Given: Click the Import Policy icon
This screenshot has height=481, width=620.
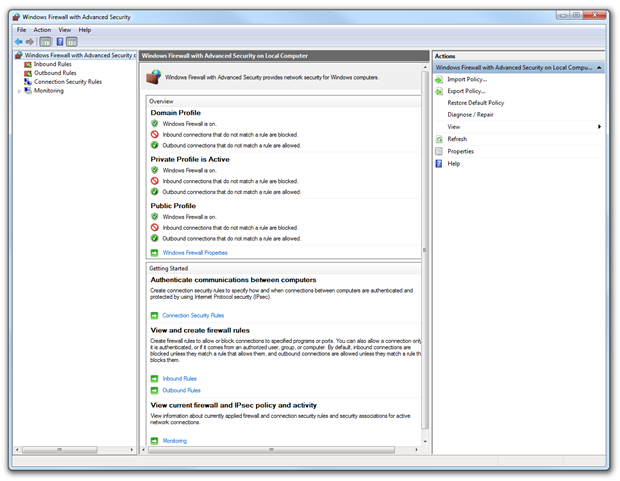Looking at the screenshot, I should click(439, 80).
